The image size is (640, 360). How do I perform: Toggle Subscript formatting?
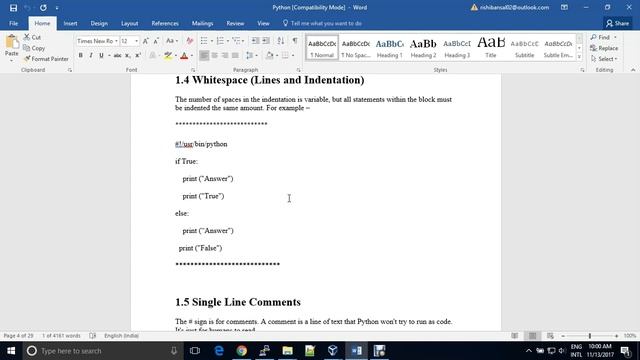tap(128, 55)
